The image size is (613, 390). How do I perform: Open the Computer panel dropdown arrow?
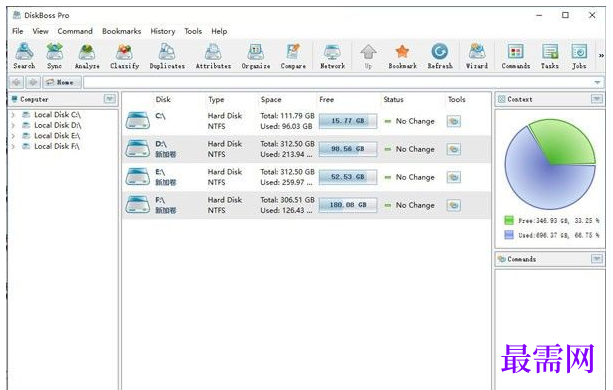tap(110, 99)
